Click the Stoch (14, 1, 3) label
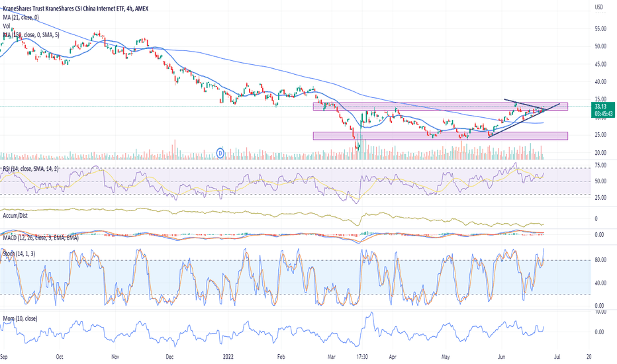 point(19,254)
